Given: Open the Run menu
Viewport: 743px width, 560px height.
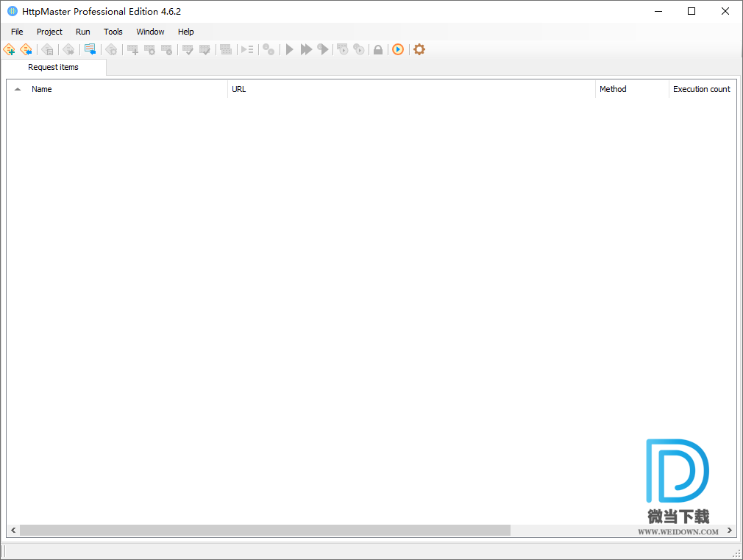Looking at the screenshot, I should click(83, 32).
